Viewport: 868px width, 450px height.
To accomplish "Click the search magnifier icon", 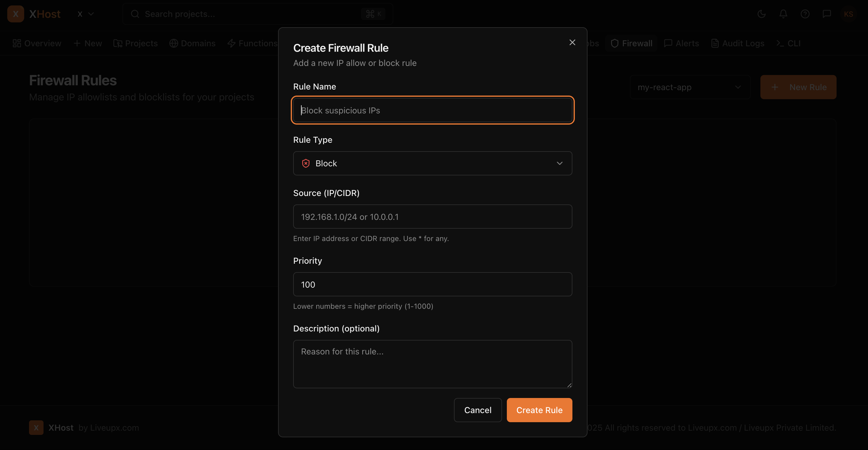I will (135, 14).
